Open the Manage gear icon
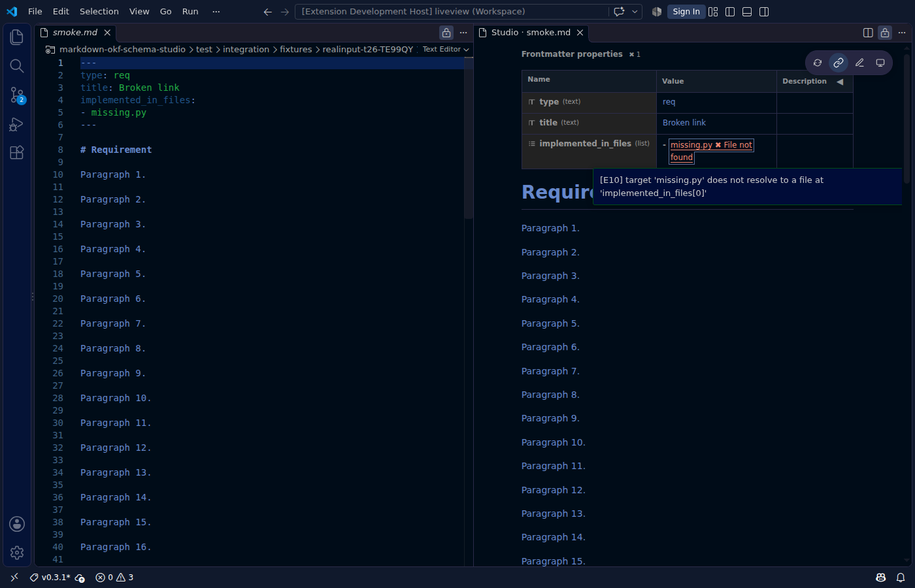Screen dimensions: 915x588 (17, 553)
